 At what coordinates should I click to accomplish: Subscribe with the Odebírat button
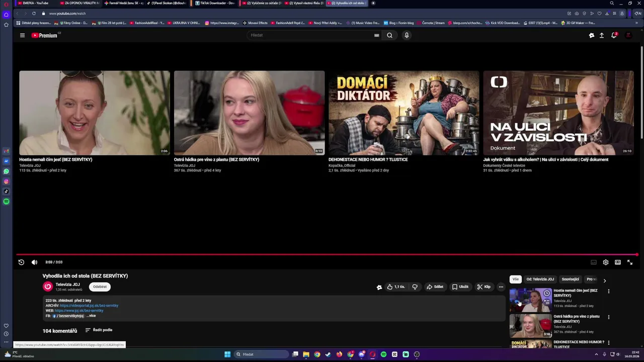coord(100,287)
